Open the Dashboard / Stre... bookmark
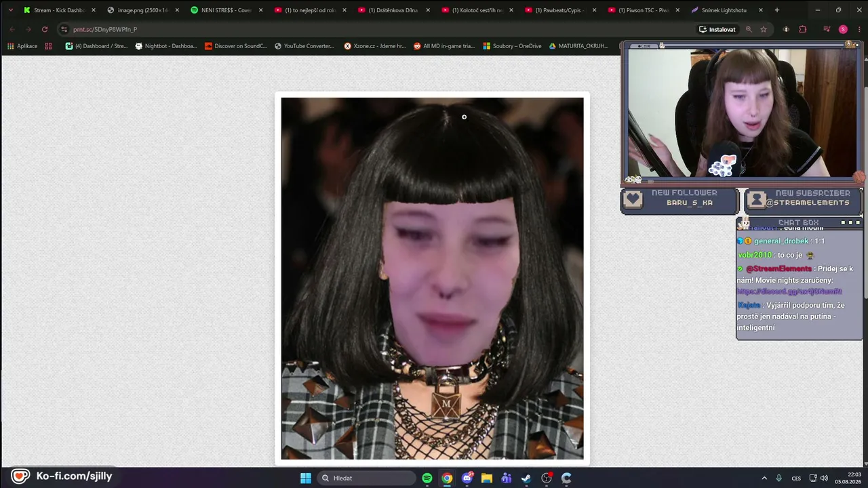Image resolution: width=868 pixels, height=488 pixels. pos(96,46)
